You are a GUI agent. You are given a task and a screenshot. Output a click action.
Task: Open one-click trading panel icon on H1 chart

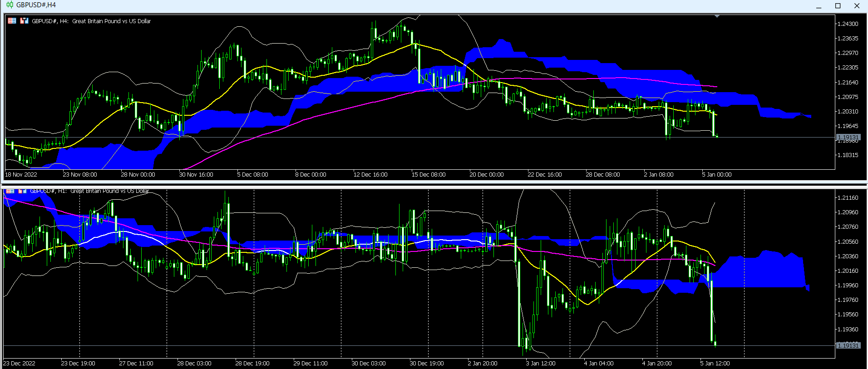pos(10,191)
